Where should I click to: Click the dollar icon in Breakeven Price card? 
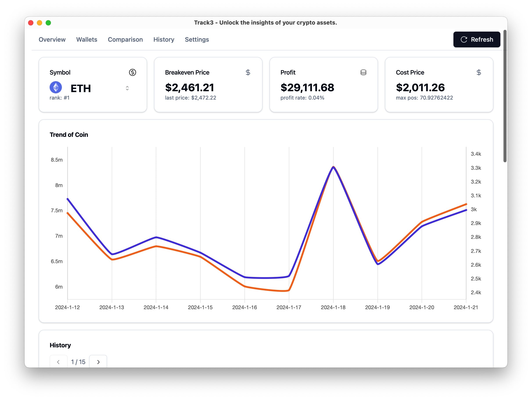tap(248, 72)
